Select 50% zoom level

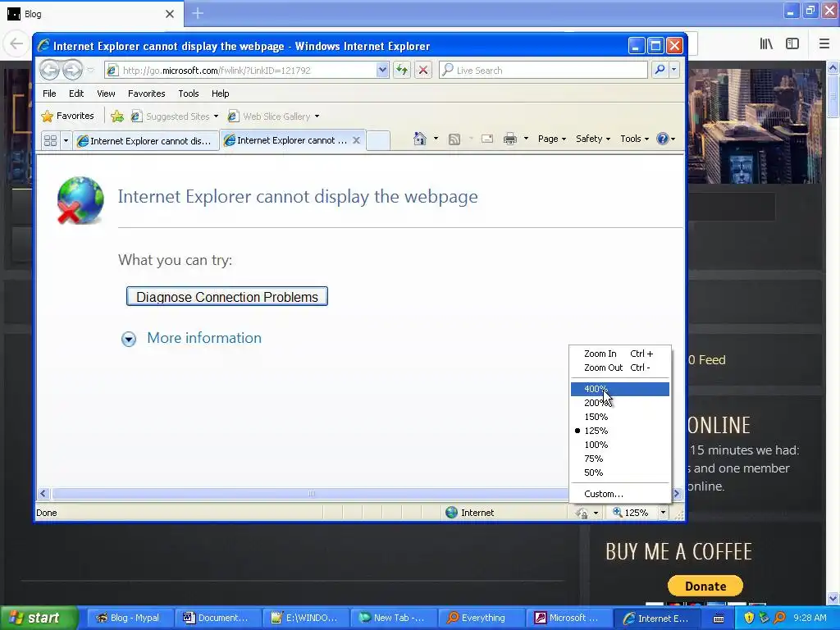point(620,472)
